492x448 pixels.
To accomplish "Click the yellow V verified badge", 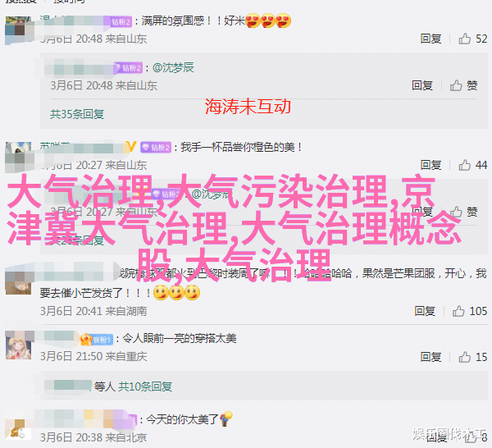I will pos(131,147).
